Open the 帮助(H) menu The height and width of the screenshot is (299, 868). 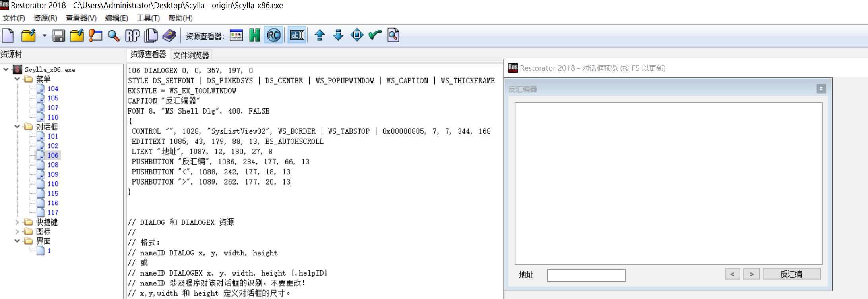pyautogui.click(x=180, y=18)
